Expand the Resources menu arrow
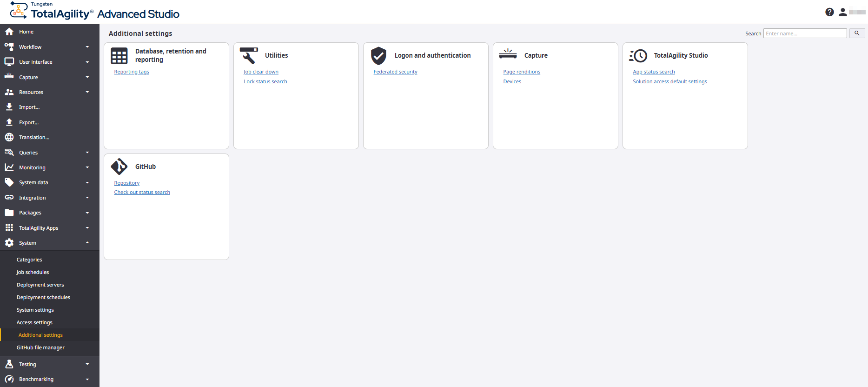Viewport: 868px width, 387px height. 87,92
